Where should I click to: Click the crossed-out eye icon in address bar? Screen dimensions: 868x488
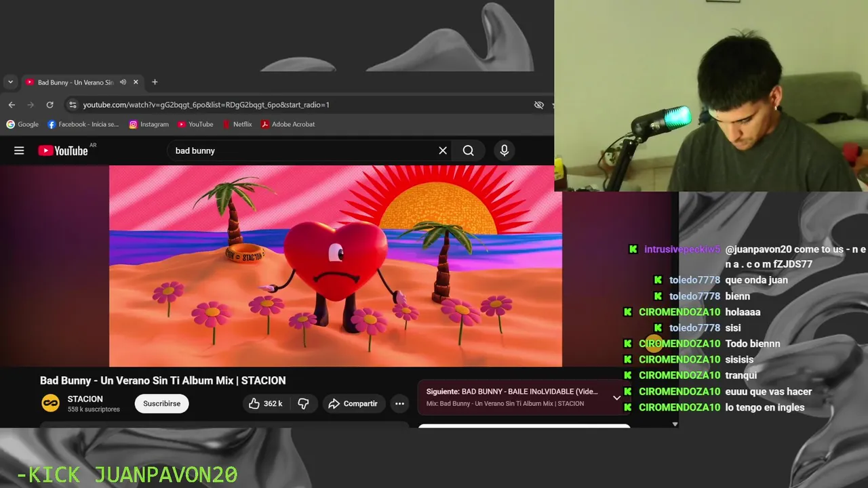click(x=539, y=105)
